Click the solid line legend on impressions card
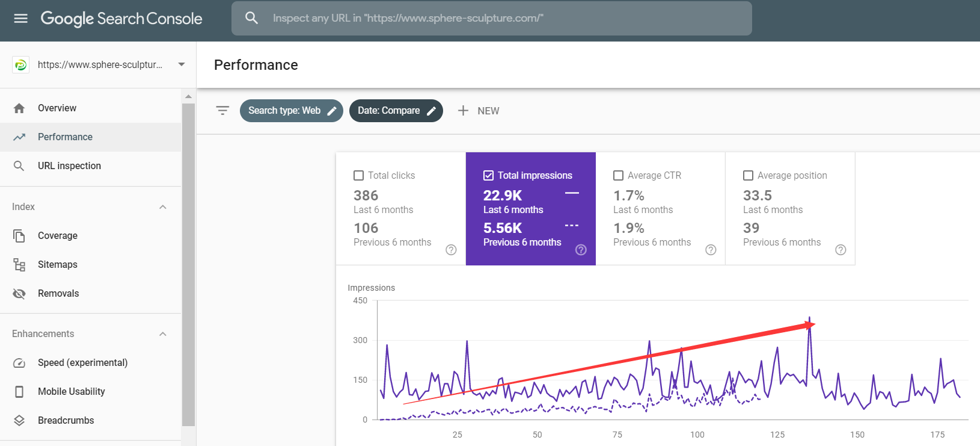This screenshot has height=446, width=980. (x=572, y=193)
